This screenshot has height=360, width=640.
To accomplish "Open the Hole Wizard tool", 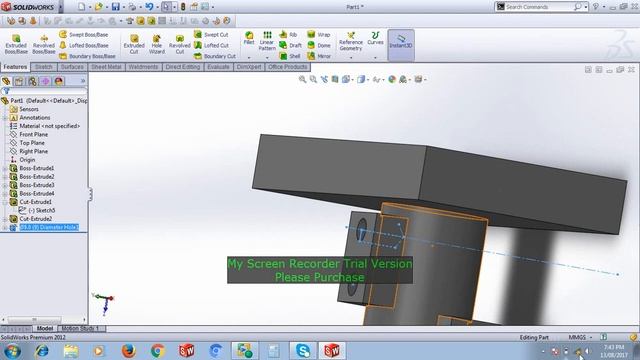I will [157, 44].
